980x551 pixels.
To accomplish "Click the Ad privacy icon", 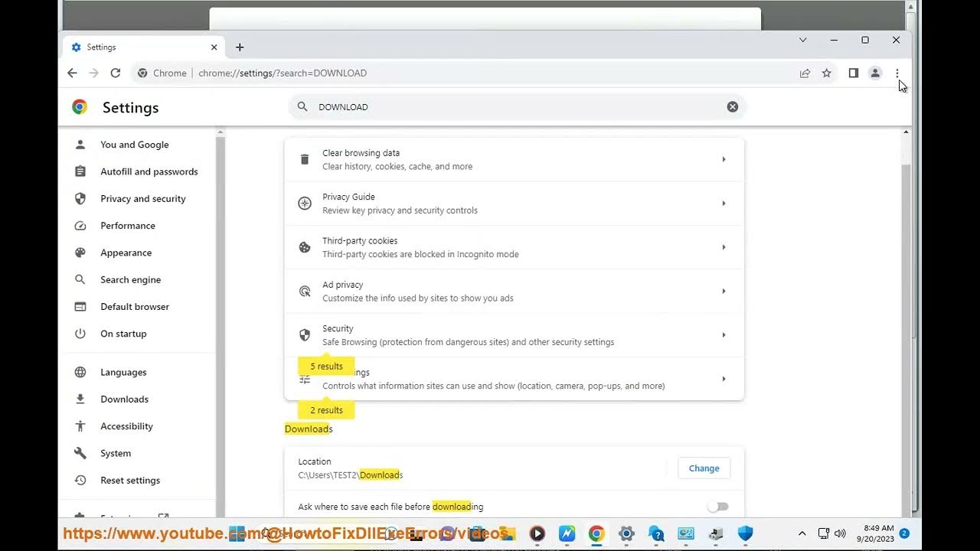I will coord(305,291).
